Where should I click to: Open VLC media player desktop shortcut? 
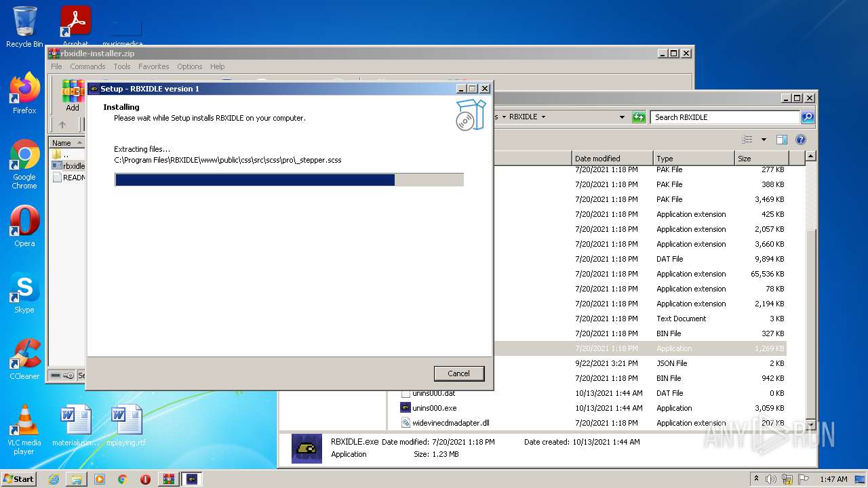pos(24,430)
